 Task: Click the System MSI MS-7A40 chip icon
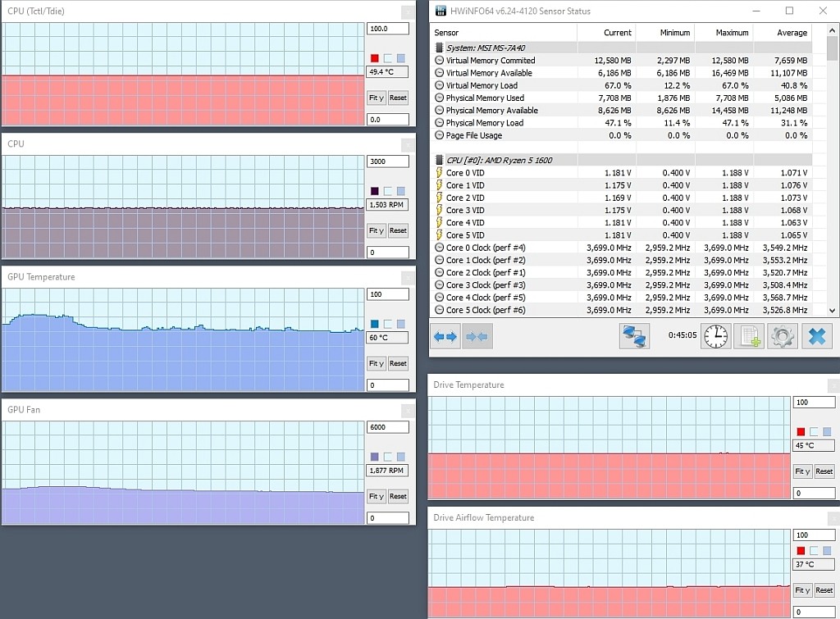[440, 48]
